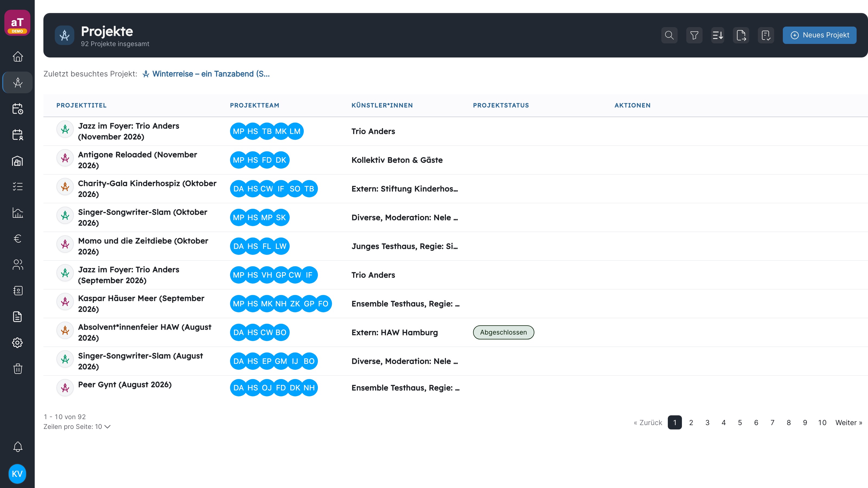Open calendar with clock icon in sidebar
868x488 pixels.
pos(18,108)
